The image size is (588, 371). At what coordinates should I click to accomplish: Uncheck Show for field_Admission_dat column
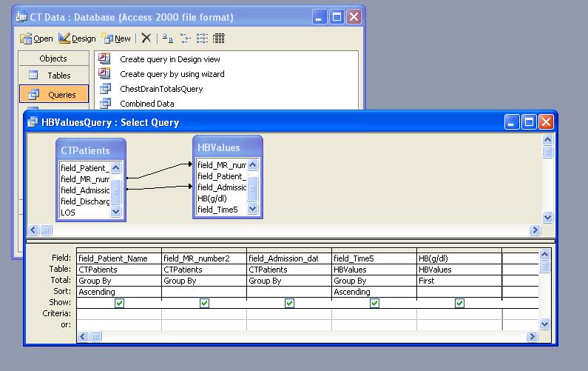289,303
